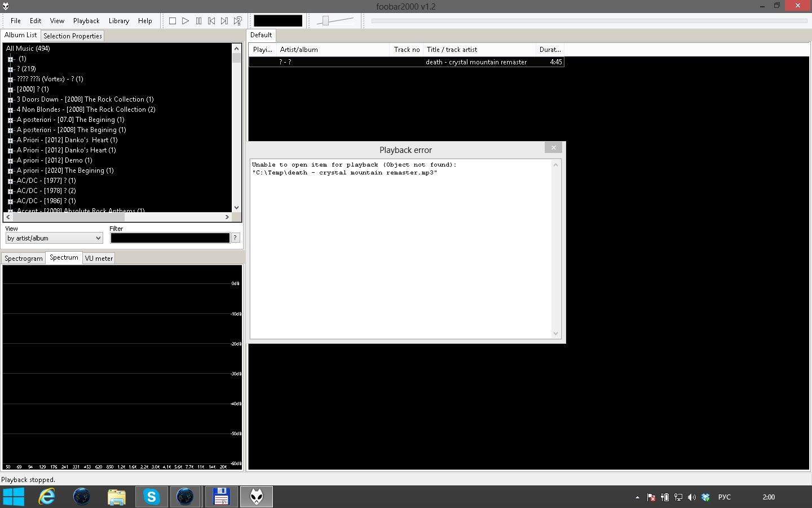This screenshot has width=812, height=508.
Task: Click the album list Filter input field
Action: [170, 238]
